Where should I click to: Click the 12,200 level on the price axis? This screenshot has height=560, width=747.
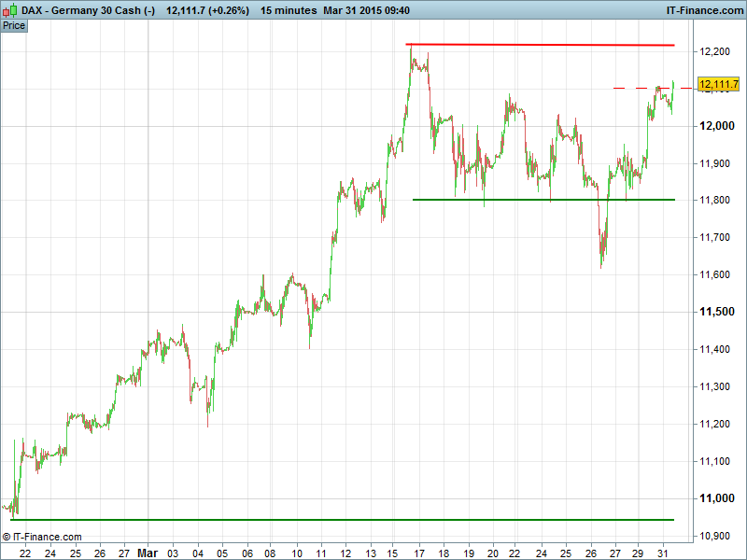[718, 51]
